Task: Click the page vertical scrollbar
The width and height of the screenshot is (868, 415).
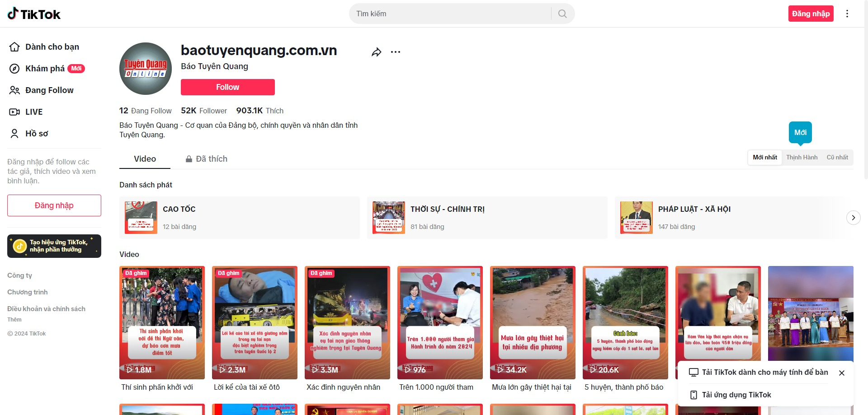Action: coord(866,90)
